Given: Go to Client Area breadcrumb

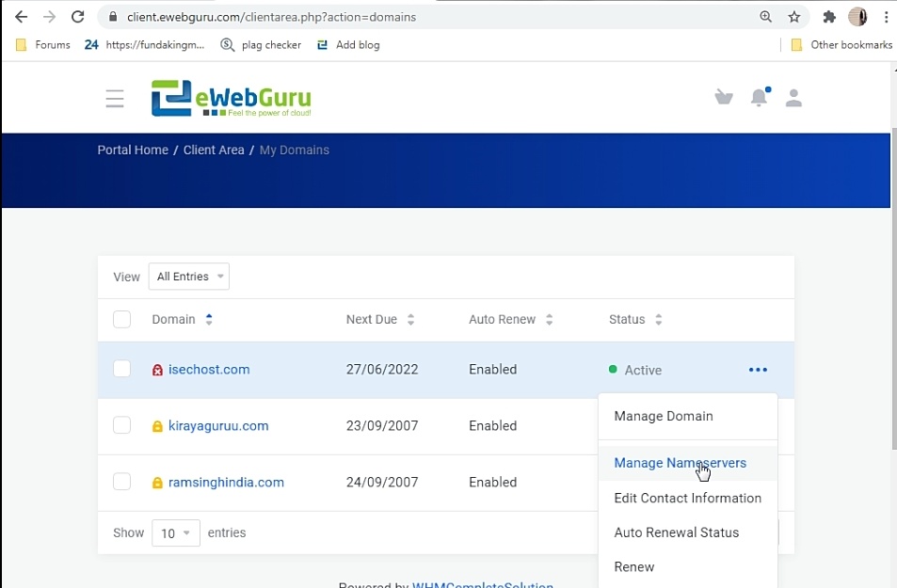Looking at the screenshot, I should (214, 150).
